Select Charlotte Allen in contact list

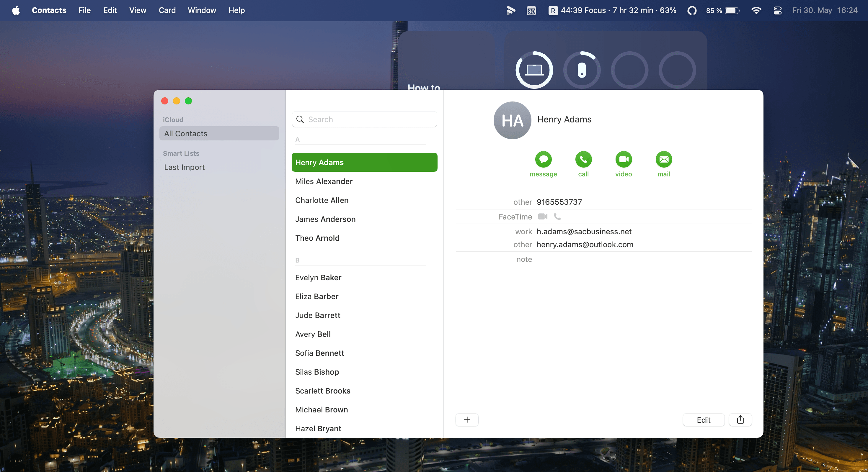coord(322,200)
